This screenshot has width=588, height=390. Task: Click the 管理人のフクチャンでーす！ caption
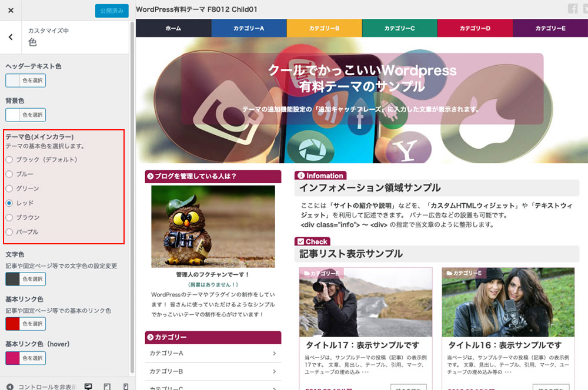pyautogui.click(x=213, y=275)
